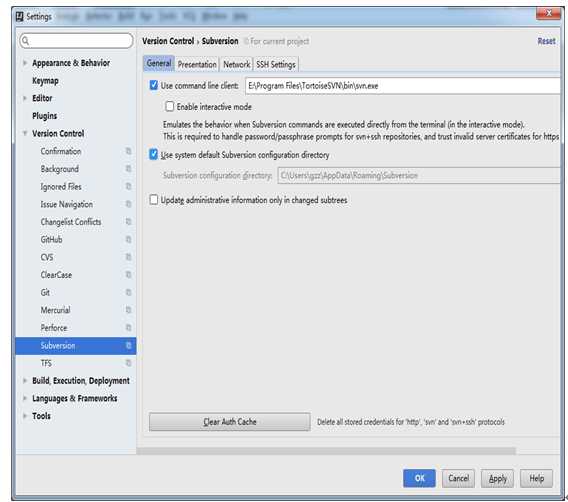The height and width of the screenshot is (502, 568).
Task: Click the project-level icon next to GitHub
Action: (x=128, y=239)
